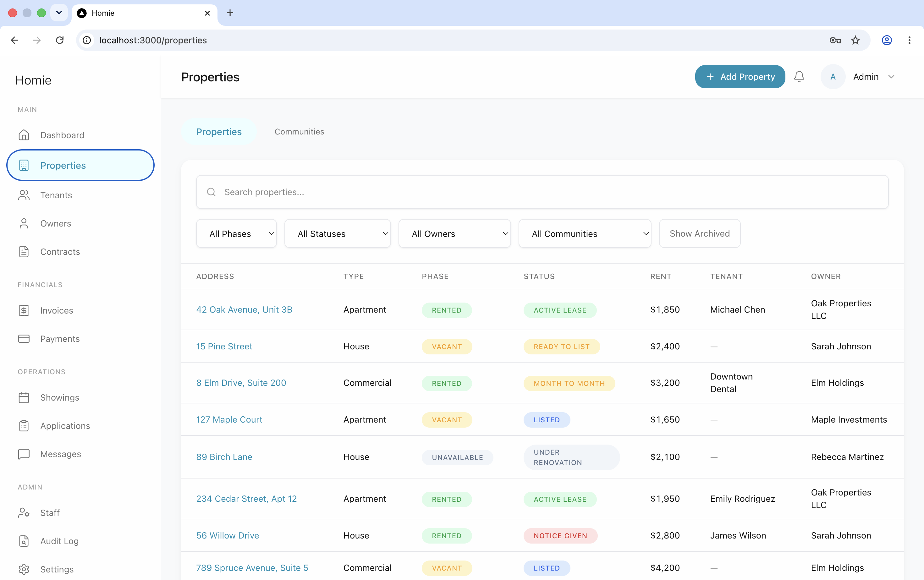Screen dimensions: 924x580
Task: Click the saved passwords key icon
Action: (835, 40)
